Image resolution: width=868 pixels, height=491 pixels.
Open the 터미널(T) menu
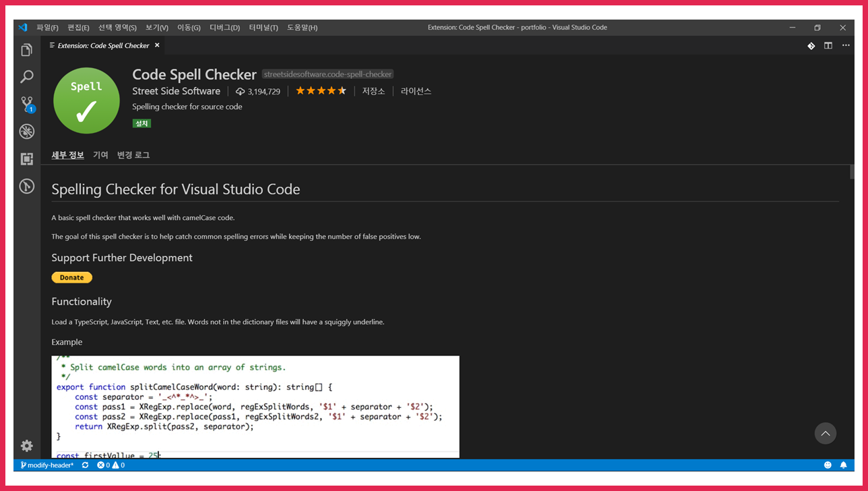pyautogui.click(x=263, y=28)
